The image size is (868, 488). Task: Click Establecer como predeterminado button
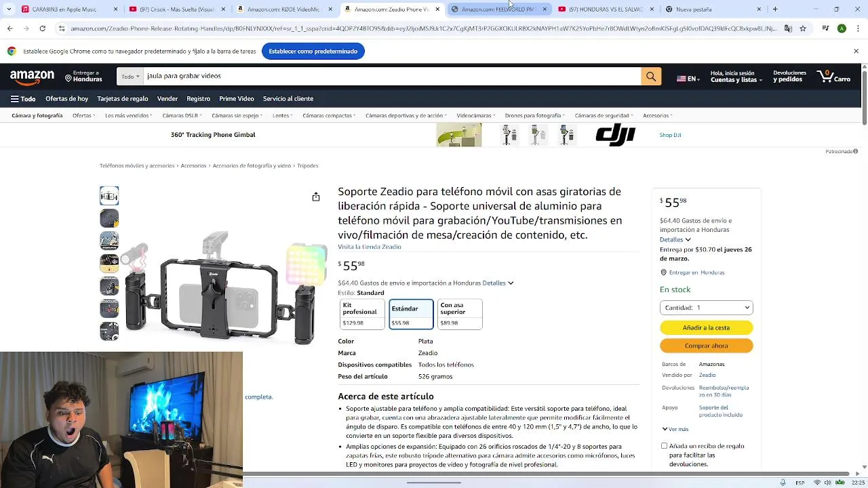click(313, 52)
